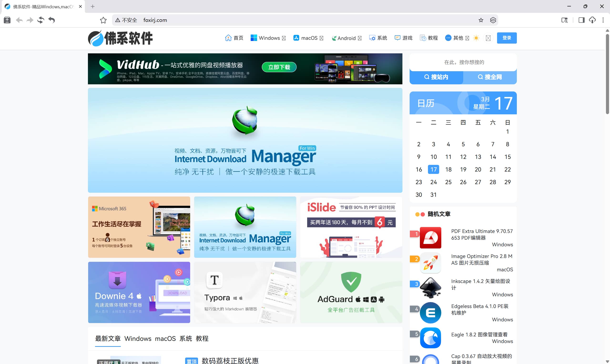Switch to the macOS tab beside 最新文章
This screenshot has height=364, width=610.
pos(165,339)
